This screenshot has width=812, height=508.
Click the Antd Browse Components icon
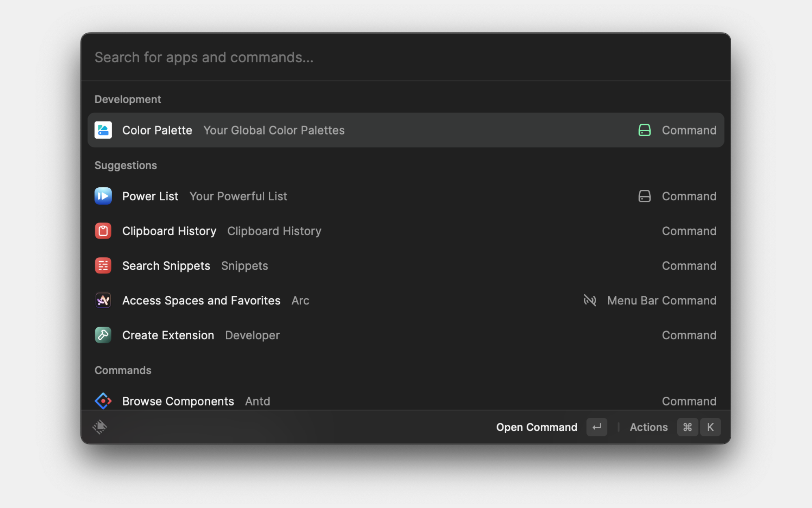(x=103, y=401)
